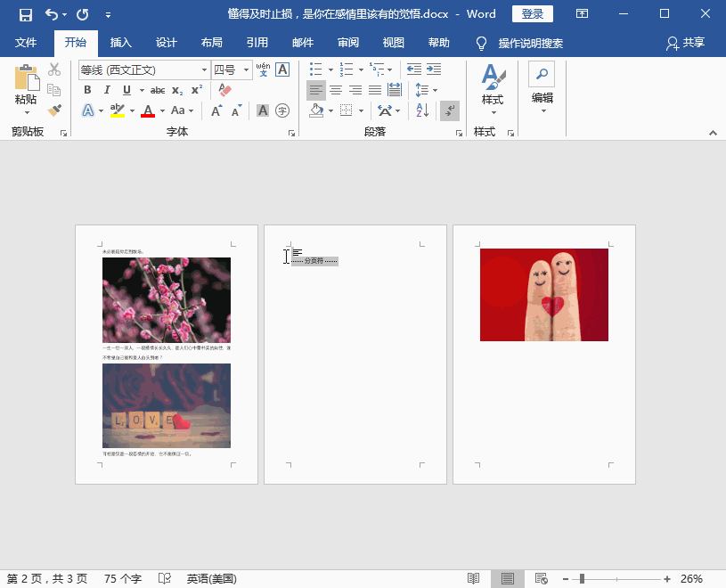Viewport: 726px width, 588px height.
Task: Click the 第 2 页，共 3 页 indicator
Action: (47, 579)
